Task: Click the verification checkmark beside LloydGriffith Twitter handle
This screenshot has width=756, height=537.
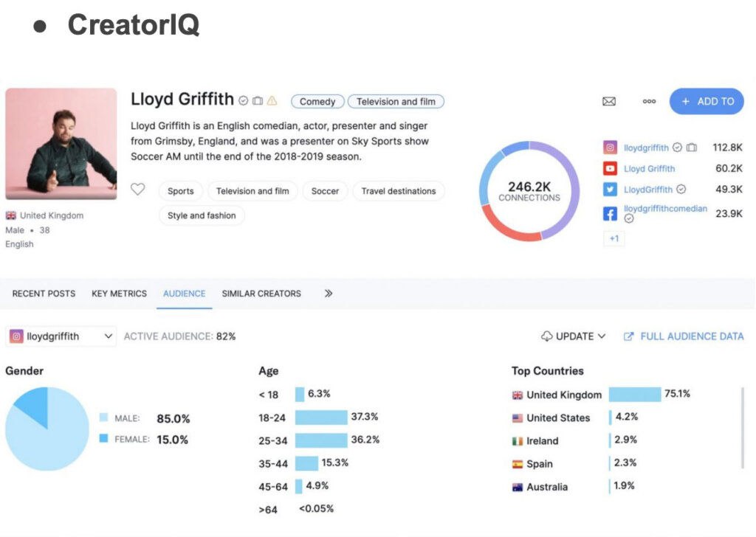Action: coord(681,190)
